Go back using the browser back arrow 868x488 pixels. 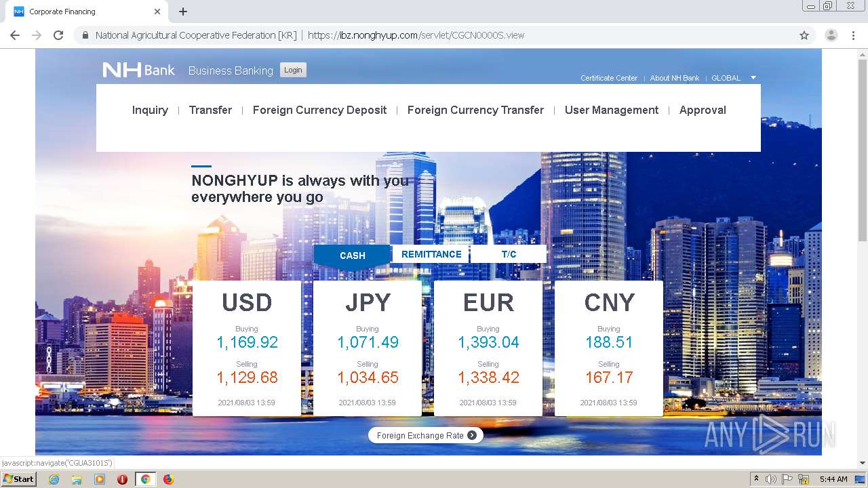click(x=15, y=35)
